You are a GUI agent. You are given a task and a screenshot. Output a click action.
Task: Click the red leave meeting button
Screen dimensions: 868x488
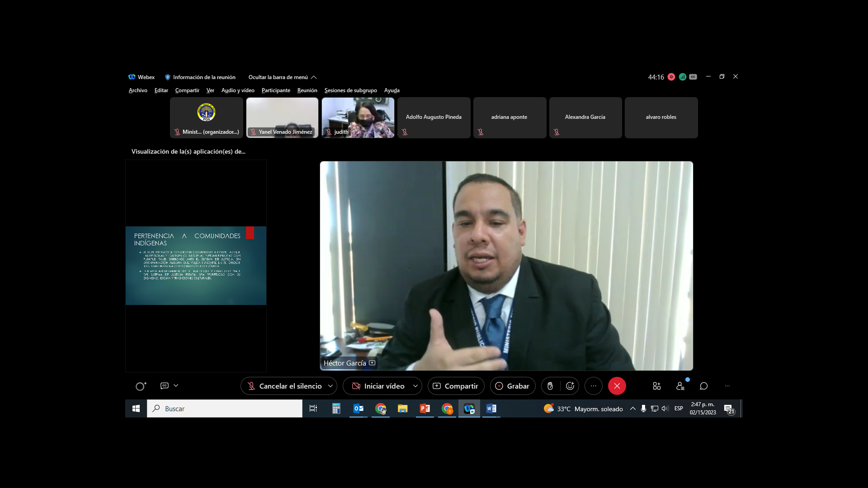pos(617,386)
